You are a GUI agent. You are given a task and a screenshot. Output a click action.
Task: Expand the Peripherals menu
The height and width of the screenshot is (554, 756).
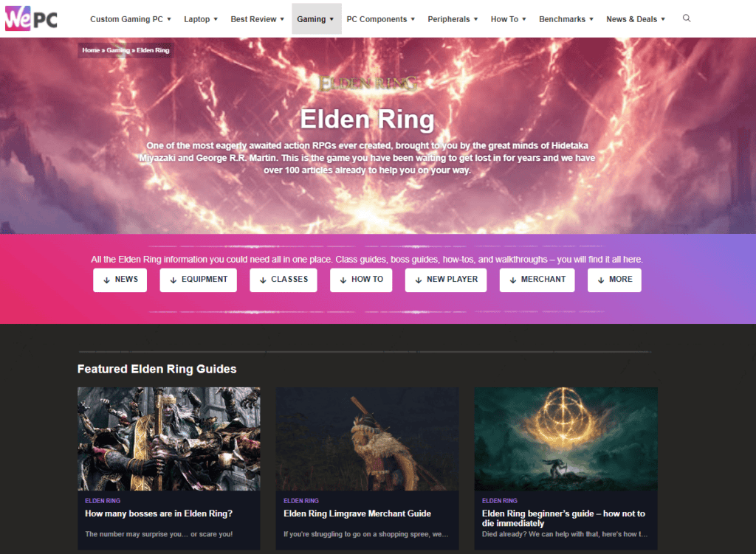[453, 19]
